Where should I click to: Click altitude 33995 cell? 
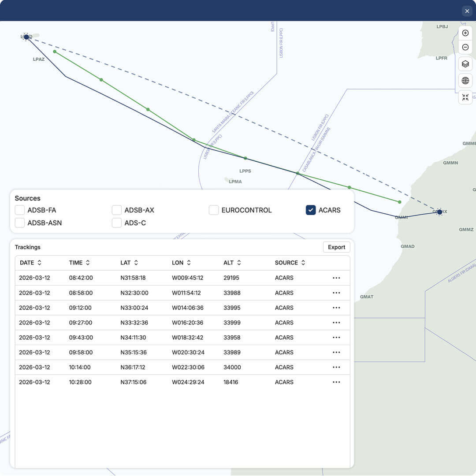pos(232,308)
